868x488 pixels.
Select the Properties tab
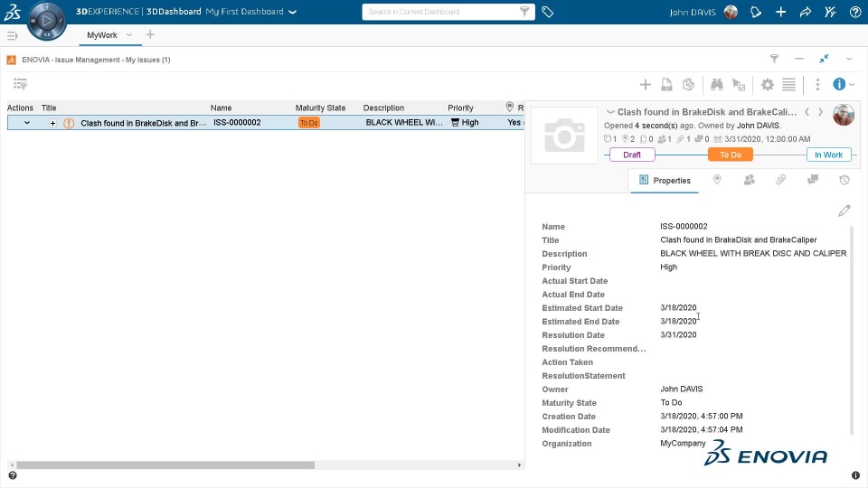[x=665, y=181]
